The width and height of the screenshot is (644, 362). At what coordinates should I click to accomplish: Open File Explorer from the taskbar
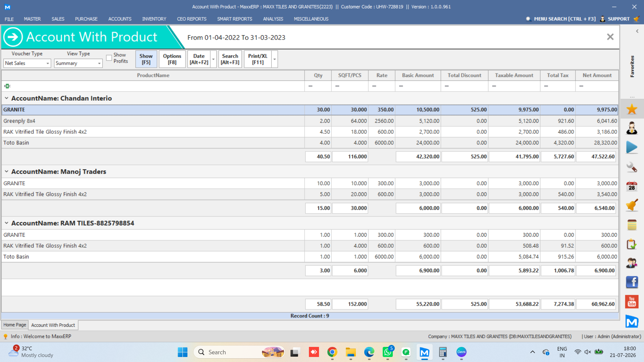click(x=351, y=352)
